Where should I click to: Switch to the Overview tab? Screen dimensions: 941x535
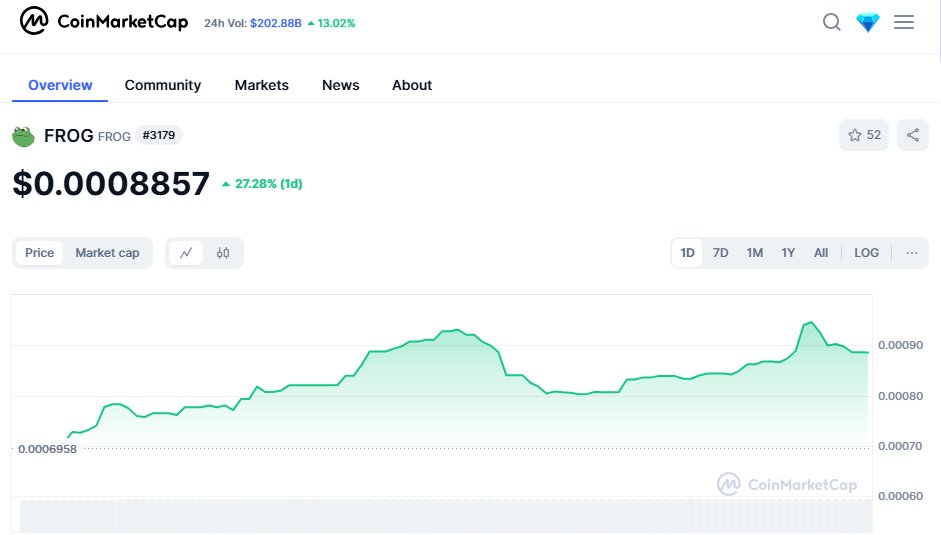(x=60, y=85)
